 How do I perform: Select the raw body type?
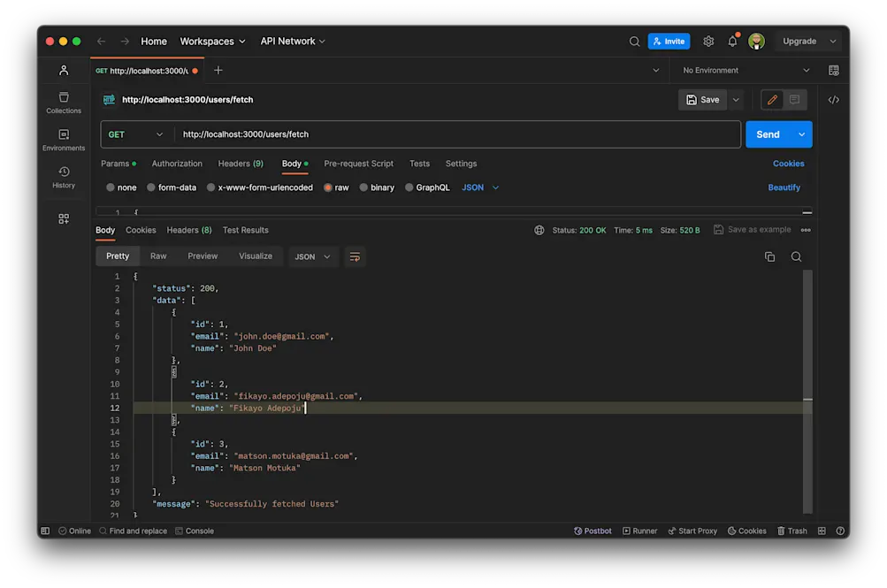[336, 187]
